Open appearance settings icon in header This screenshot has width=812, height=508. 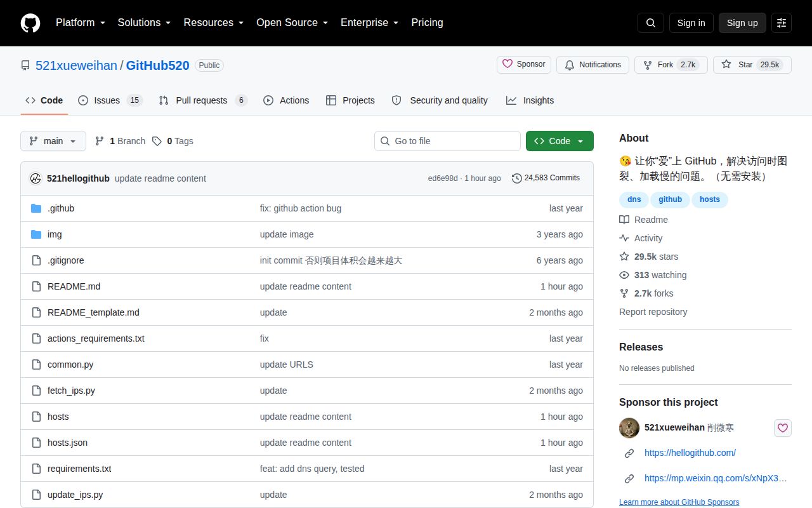[x=782, y=23]
